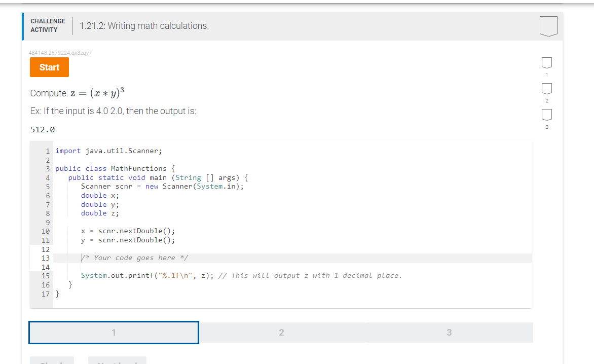
Task: Click the import java.util.Scanner line
Action: (x=108, y=151)
